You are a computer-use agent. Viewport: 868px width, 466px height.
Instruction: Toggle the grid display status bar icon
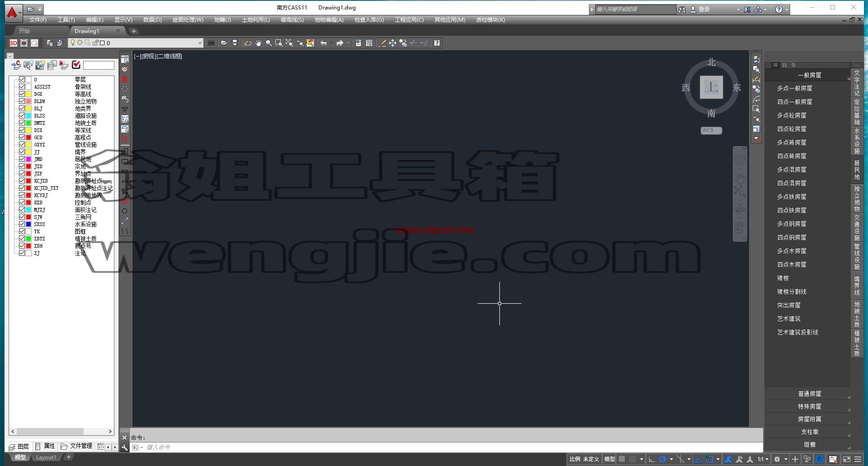click(x=622, y=459)
